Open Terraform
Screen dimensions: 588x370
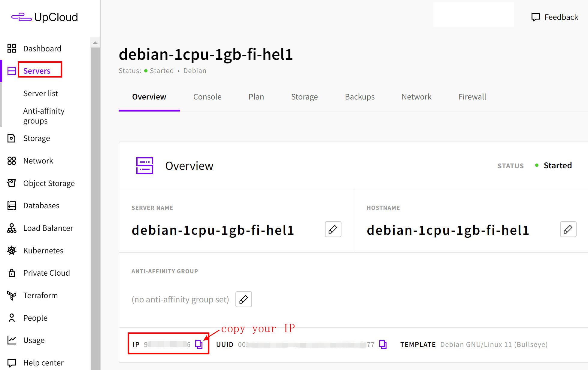[41, 295]
